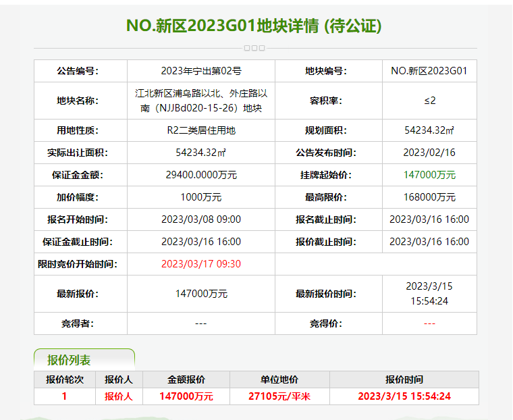Viewport: 513px width, 420px height.
Task: Click the red 限时竞价开始时间 date 2023/03/17 09:30
Action: click(201, 264)
